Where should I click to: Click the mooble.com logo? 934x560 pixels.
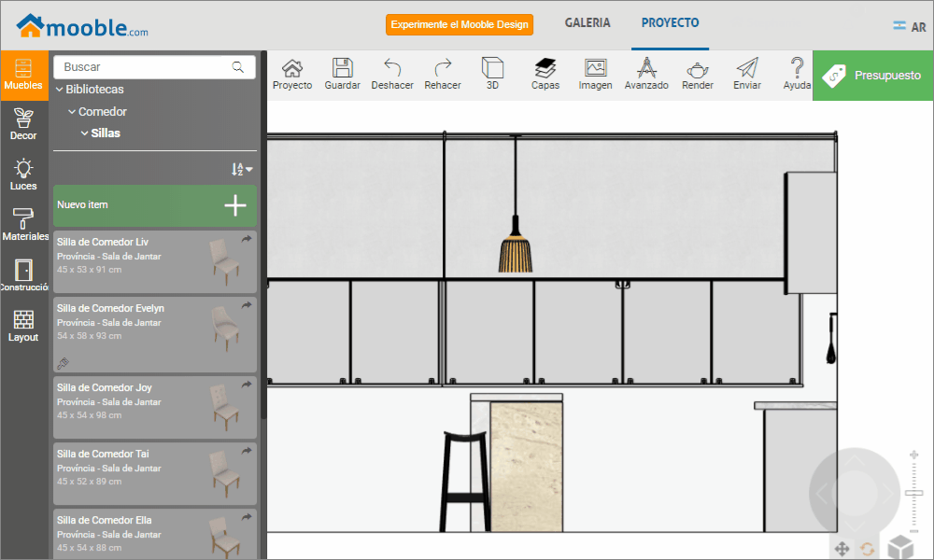click(82, 26)
